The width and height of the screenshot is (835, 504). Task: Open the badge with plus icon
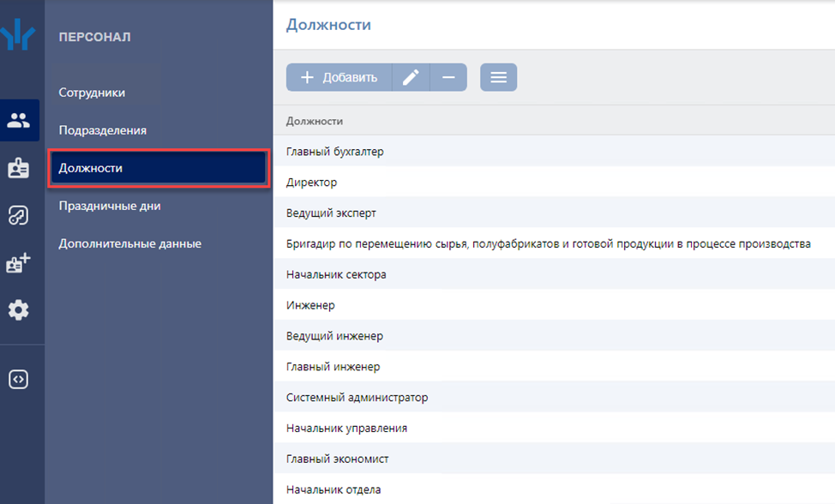pyautogui.click(x=19, y=263)
